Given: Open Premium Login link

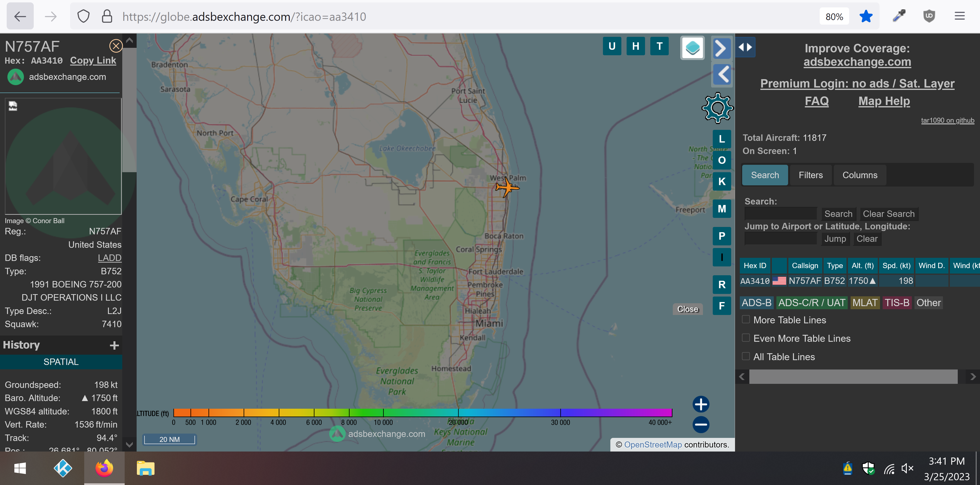Looking at the screenshot, I should (857, 83).
